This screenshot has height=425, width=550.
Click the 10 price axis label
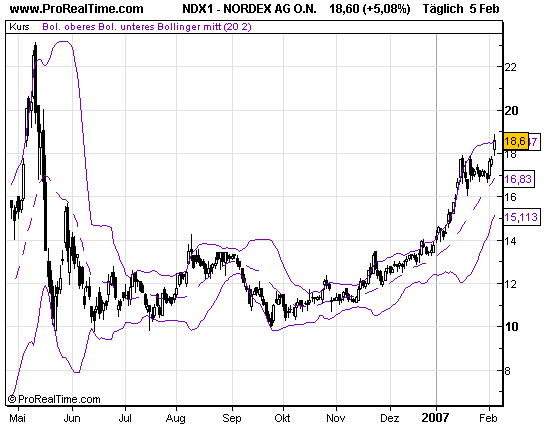511,327
